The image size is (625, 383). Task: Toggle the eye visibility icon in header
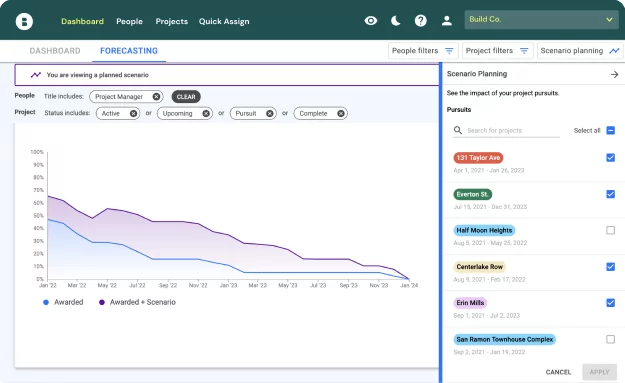coord(371,21)
